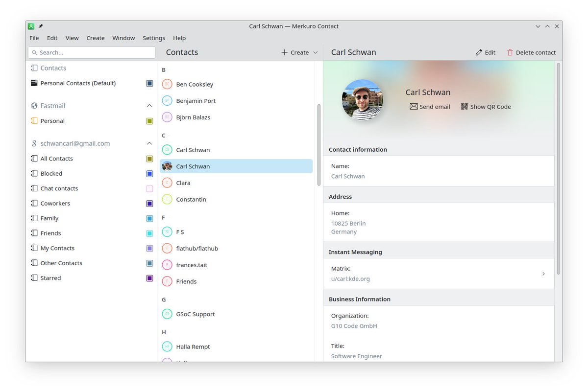Click the Send email label
Image resolution: width=588 pixels, height=392 pixels.
pos(435,106)
